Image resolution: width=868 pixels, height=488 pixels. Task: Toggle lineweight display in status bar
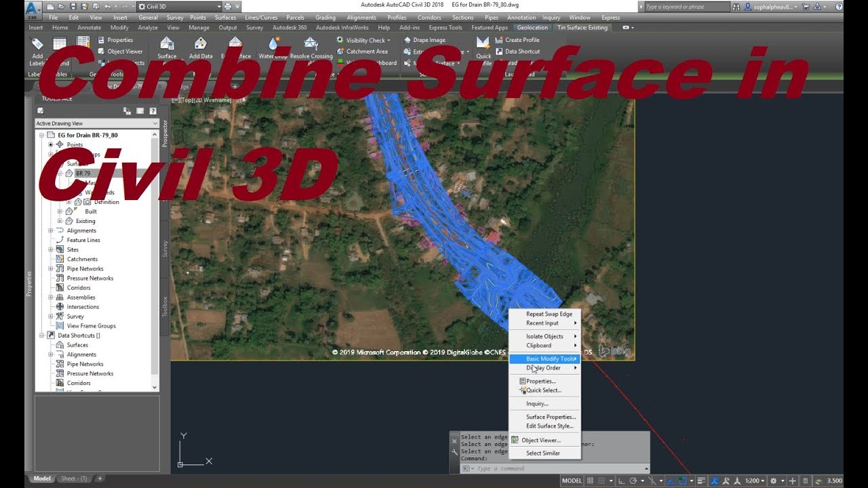701,481
